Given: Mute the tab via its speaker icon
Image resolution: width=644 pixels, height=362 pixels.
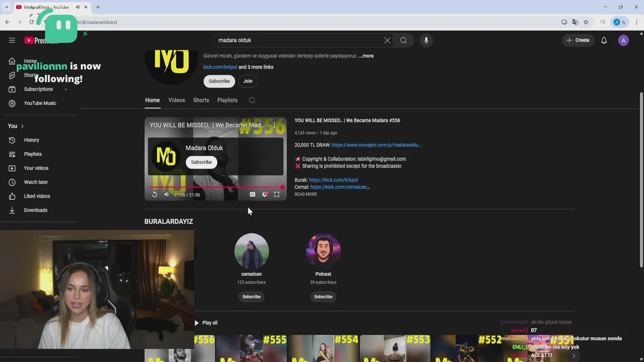Looking at the screenshot, I should click(77, 7).
